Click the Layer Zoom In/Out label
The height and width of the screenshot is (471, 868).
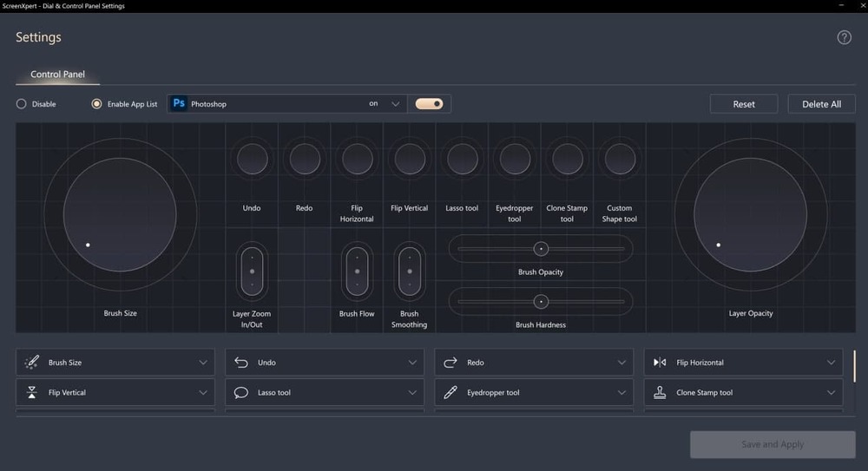pos(252,319)
